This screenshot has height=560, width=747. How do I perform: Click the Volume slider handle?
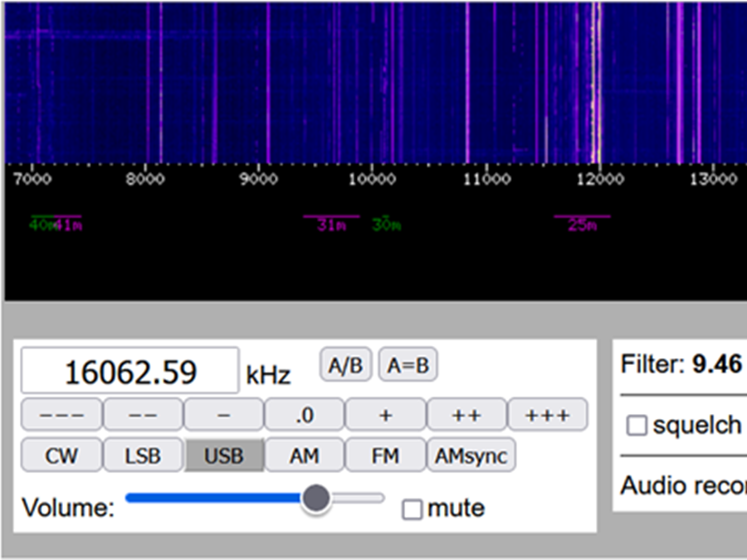[315, 498]
